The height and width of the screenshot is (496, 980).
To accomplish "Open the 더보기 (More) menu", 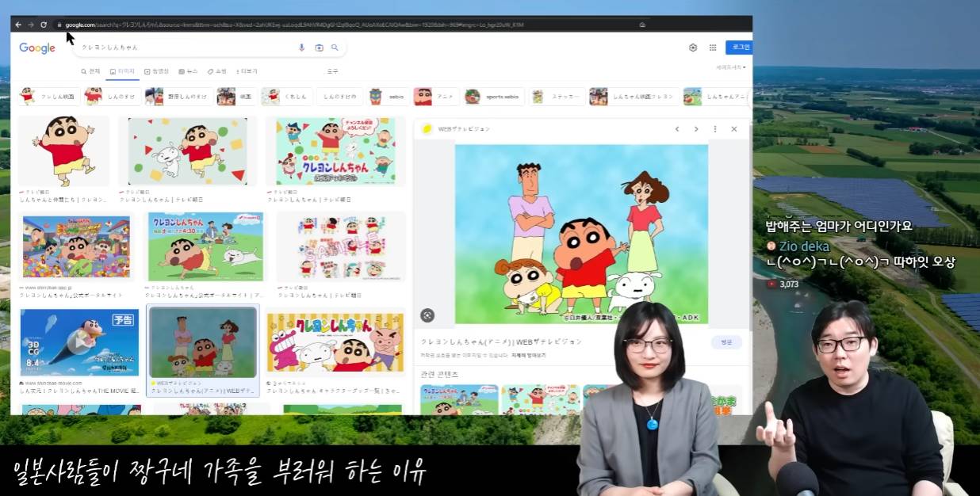I will click(x=247, y=71).
